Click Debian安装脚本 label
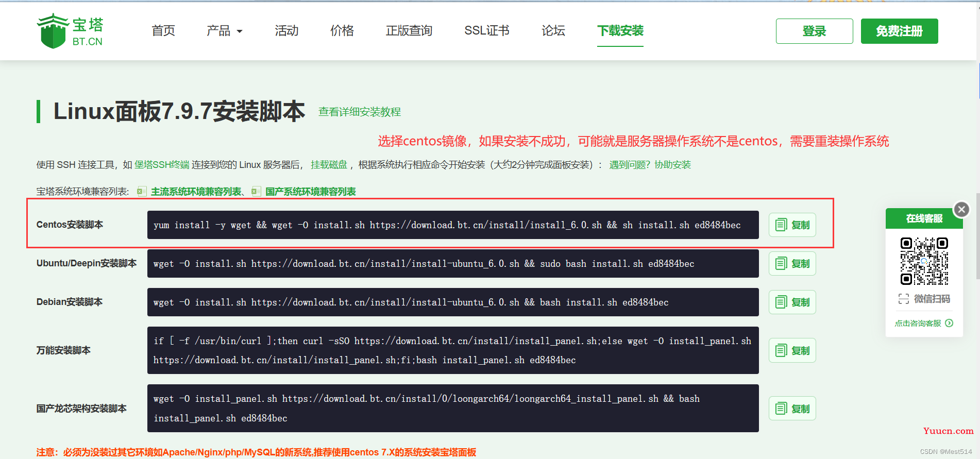The image size is (980, 459). (x=70, y=302)
